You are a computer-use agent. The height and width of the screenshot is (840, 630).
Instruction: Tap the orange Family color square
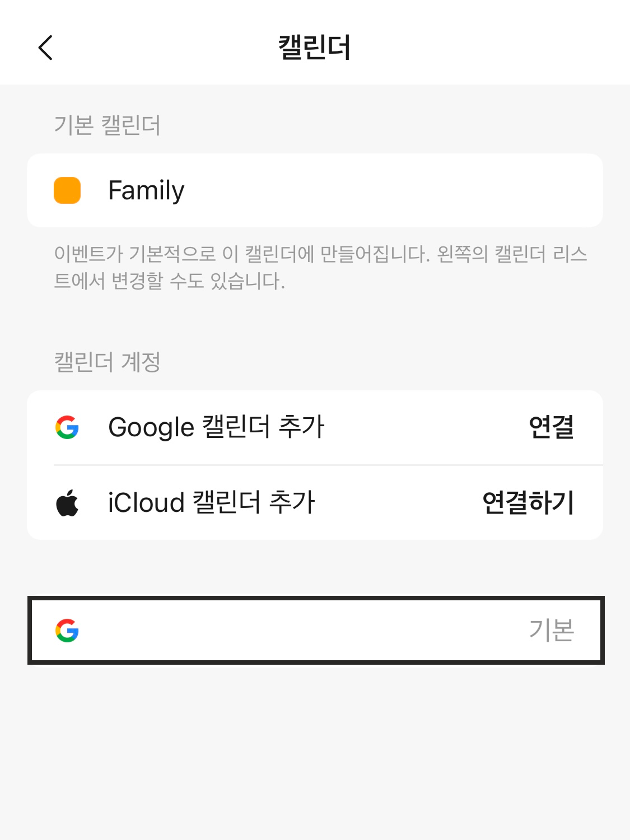pyautogui.click(x=67, y=190)
